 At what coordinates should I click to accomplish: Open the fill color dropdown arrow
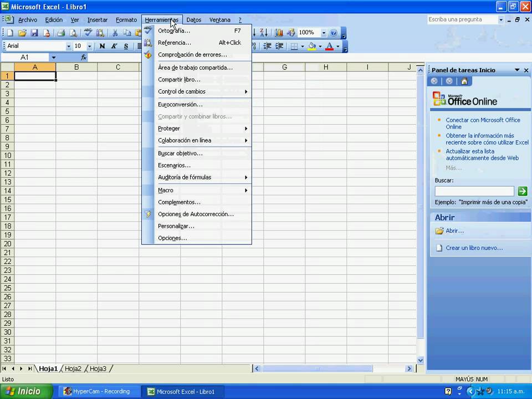pos(320,46)
